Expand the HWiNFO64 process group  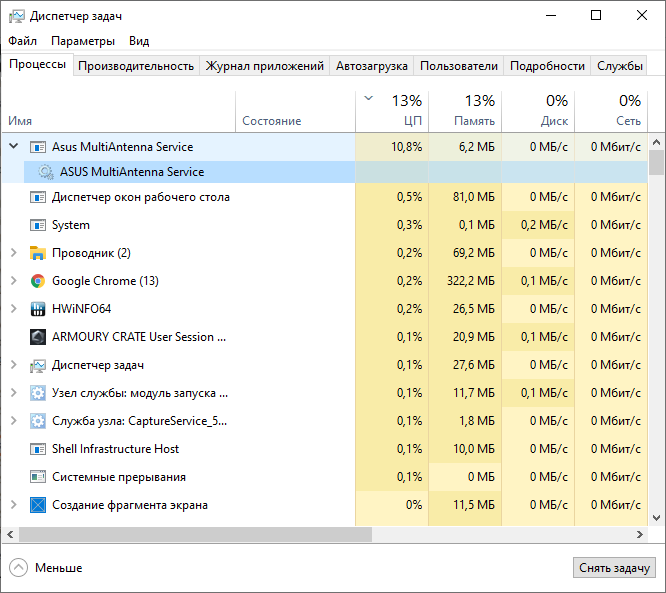(14, 309)
